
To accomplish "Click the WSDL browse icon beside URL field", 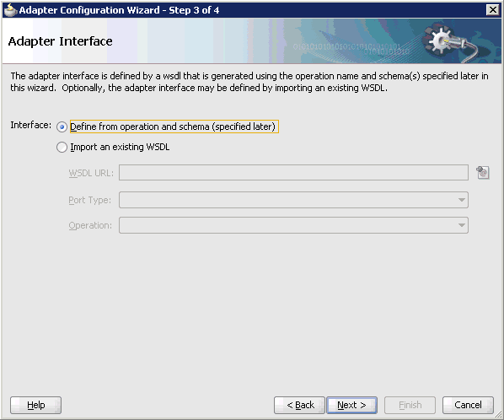I will click(483, 173).
